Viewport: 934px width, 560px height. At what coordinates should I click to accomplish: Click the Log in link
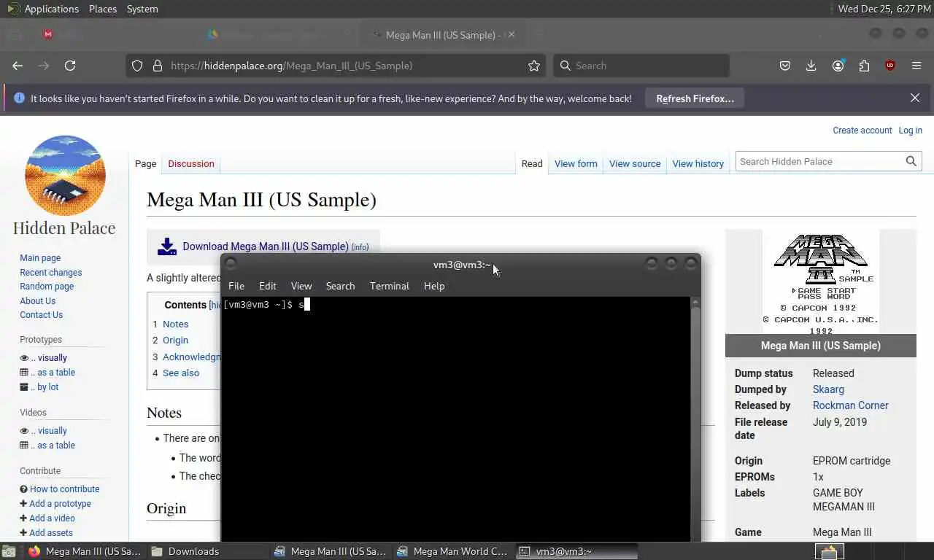point(910,130)
